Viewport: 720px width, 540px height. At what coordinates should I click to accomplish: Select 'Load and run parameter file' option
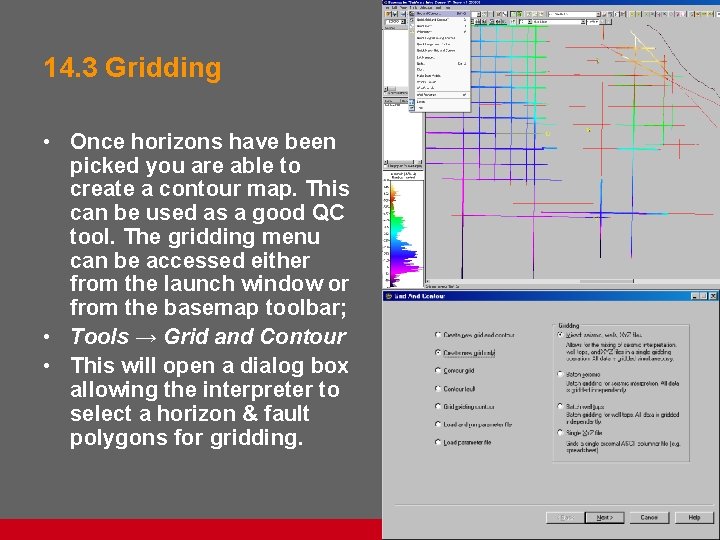(473, 424)
